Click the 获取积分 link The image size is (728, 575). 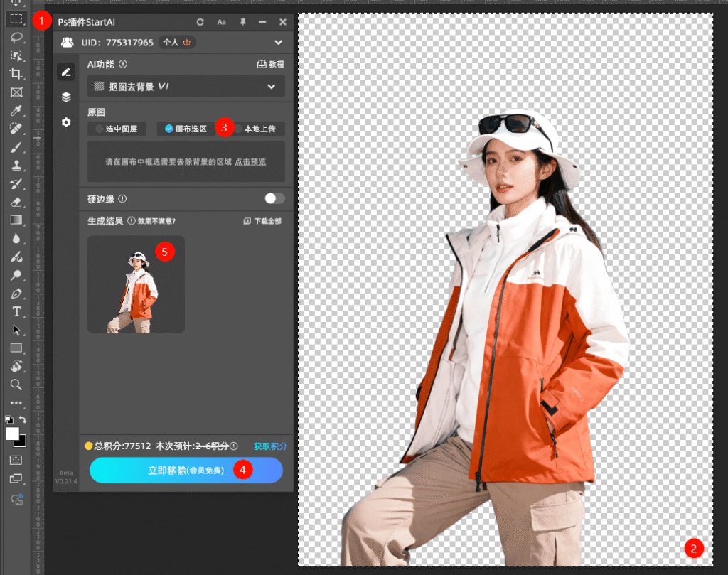coord(270,446)
